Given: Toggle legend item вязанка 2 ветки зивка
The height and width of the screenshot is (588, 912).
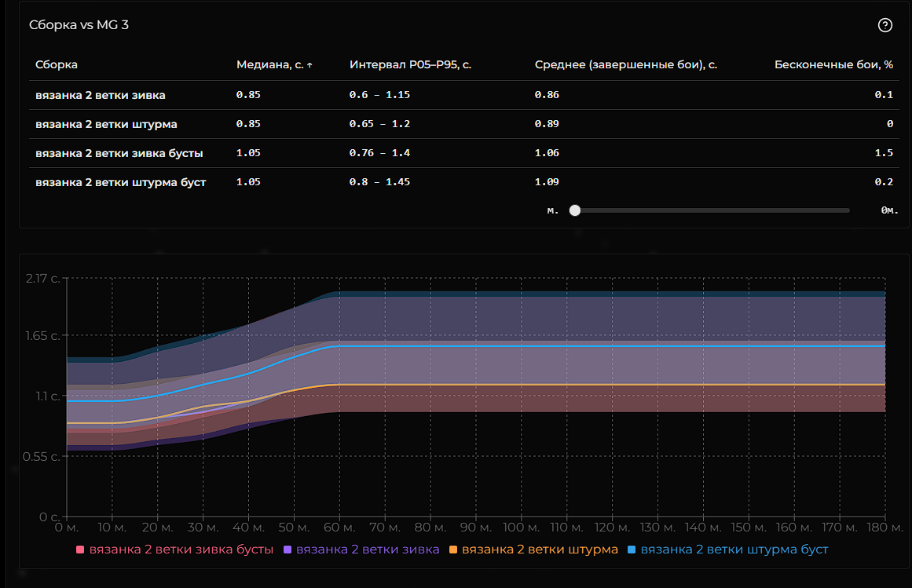Looking at the screenshot, I should (x=368, y=550).
